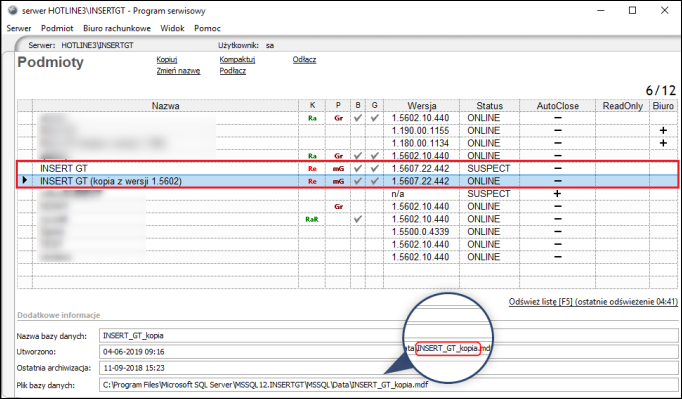Image resolution: width=682 pixels, height=399 pixels.
Task: Sort by the Wersja column header
Action: click(421, 106)
